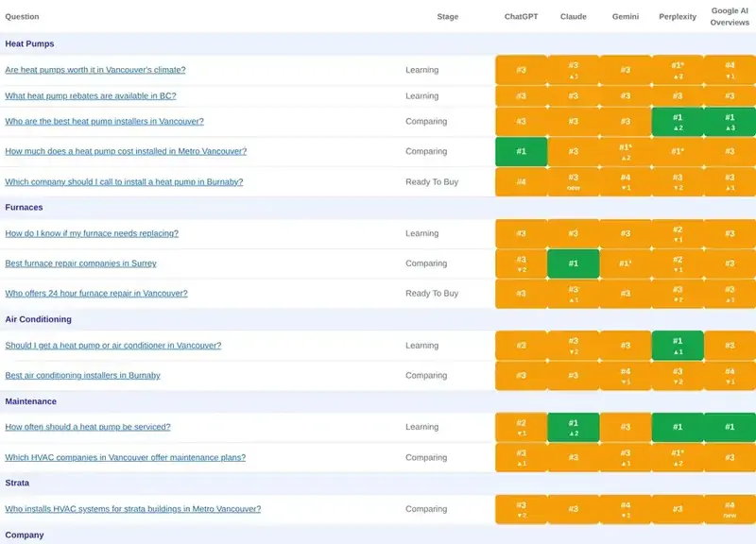Open 'Who are the best heat pump installers in Vancouver?'

pyautogui.click(x=104, y=122)
